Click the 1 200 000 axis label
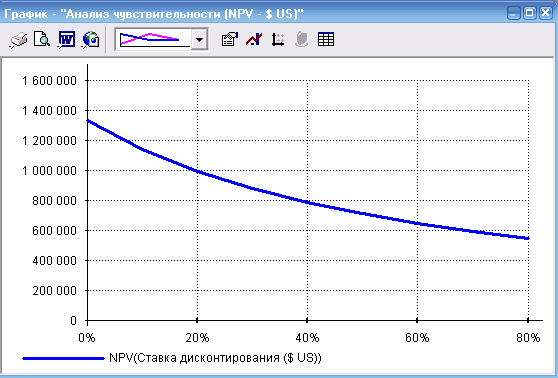 coord(49,141)
